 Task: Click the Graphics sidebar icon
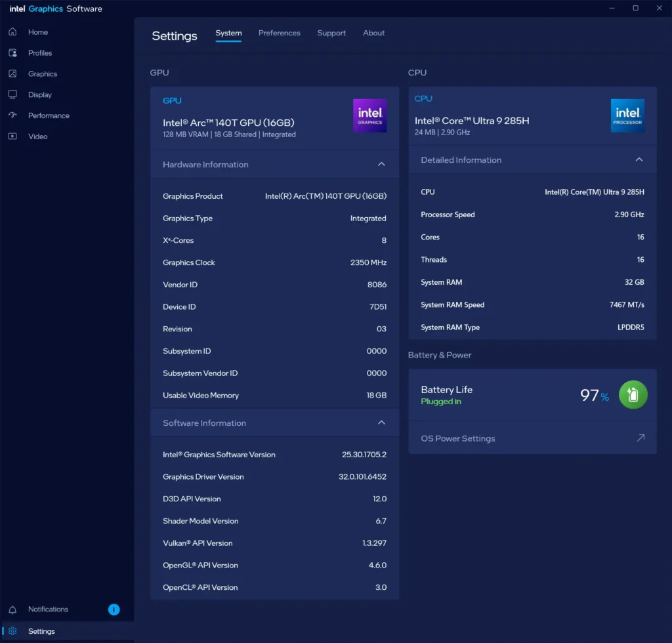coord(12,73)
